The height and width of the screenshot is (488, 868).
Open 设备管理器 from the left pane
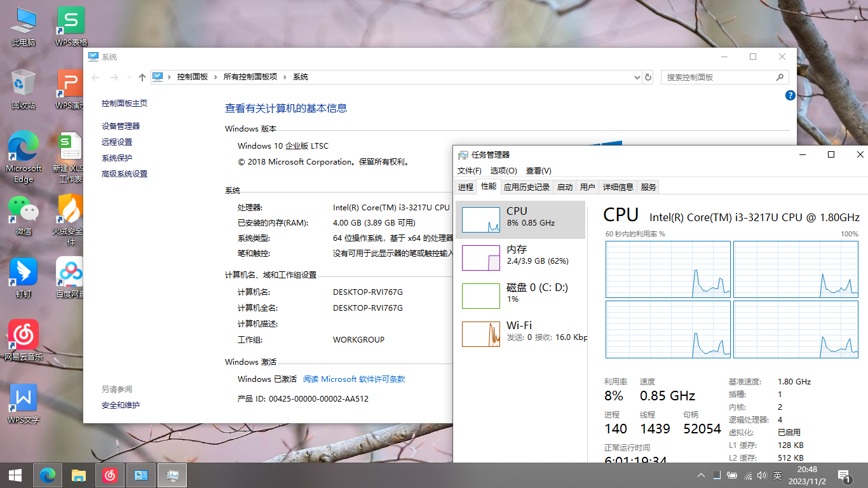click(x=121, y=126)
